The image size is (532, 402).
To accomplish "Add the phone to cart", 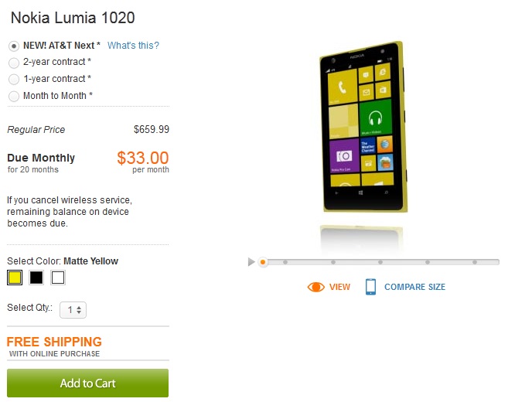I will tap(87, 383).
